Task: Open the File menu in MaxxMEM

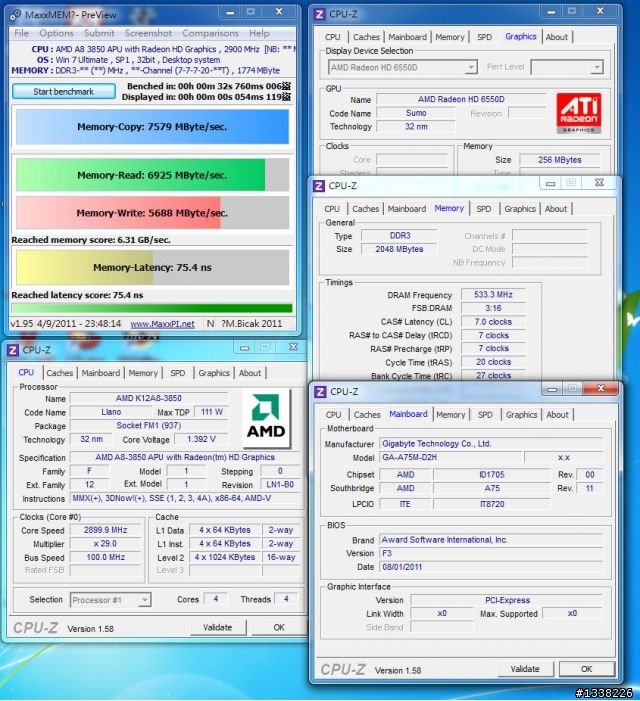Action: click(21, 33)
